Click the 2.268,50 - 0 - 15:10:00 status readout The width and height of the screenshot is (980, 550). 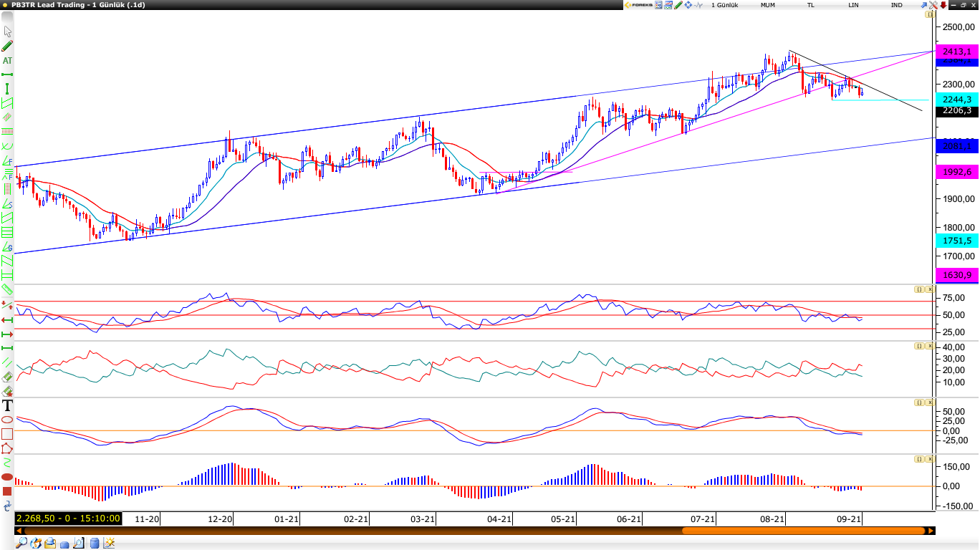68,518
